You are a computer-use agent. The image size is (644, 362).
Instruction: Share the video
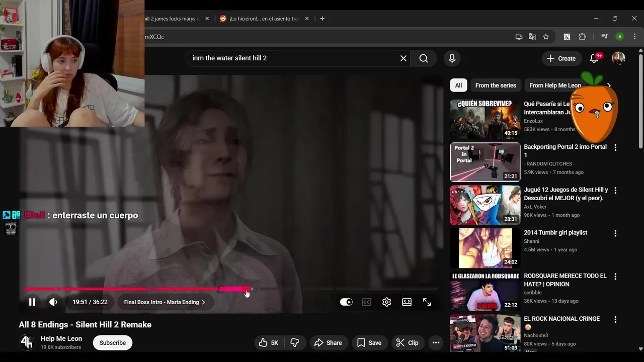[x=328, y=343]
